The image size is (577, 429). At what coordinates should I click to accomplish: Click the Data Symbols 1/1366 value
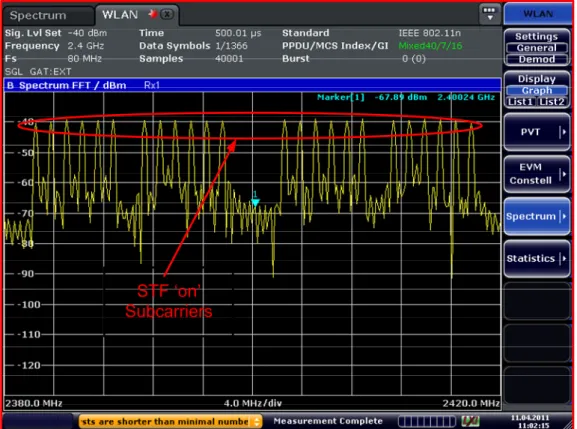231,46
